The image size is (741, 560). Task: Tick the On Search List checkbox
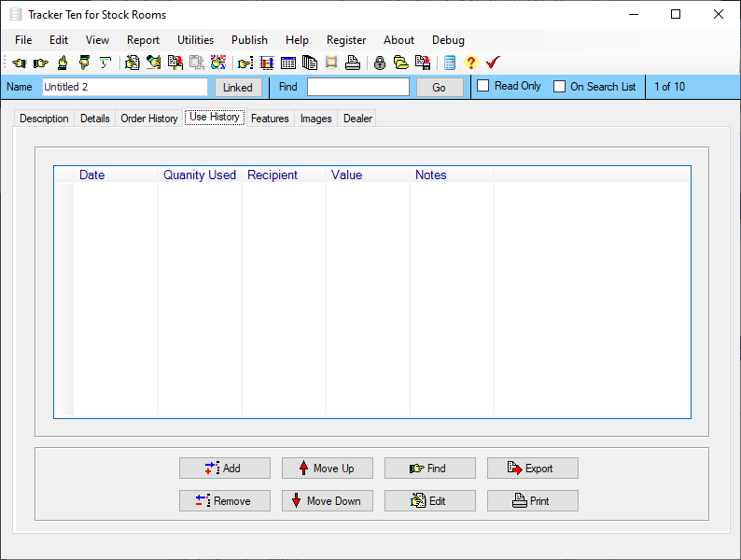coord(559,87)
